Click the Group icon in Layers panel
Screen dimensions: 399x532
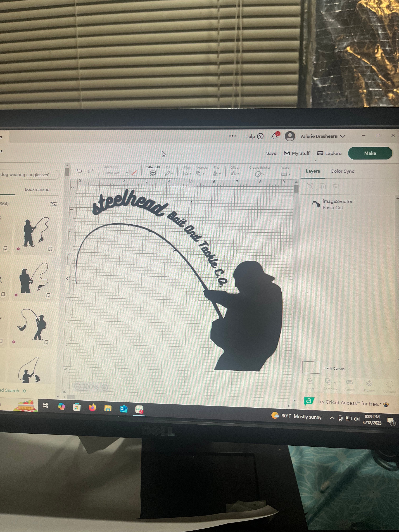point(310,186)
